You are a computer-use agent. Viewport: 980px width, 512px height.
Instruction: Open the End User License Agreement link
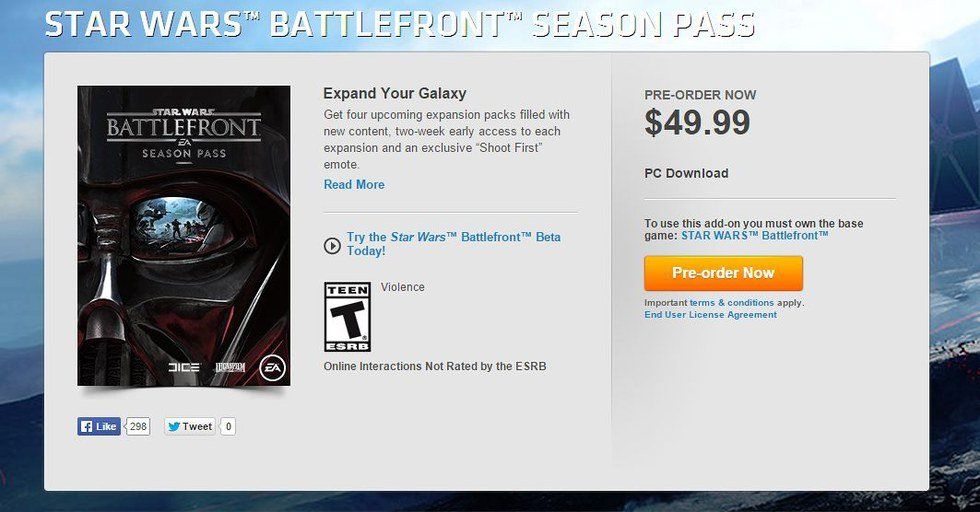pyautogui.click(x=710, y=315)
